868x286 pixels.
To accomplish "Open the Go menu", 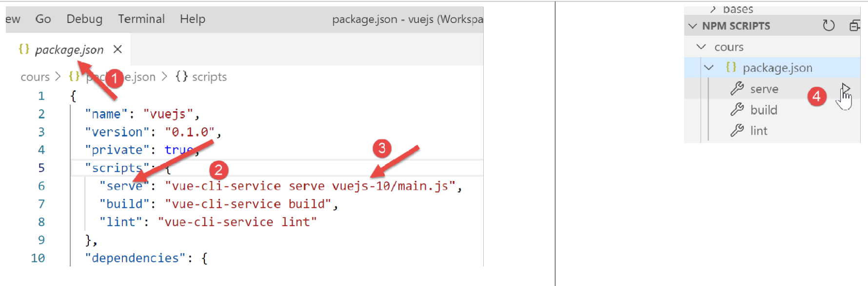I will point(43,19).
